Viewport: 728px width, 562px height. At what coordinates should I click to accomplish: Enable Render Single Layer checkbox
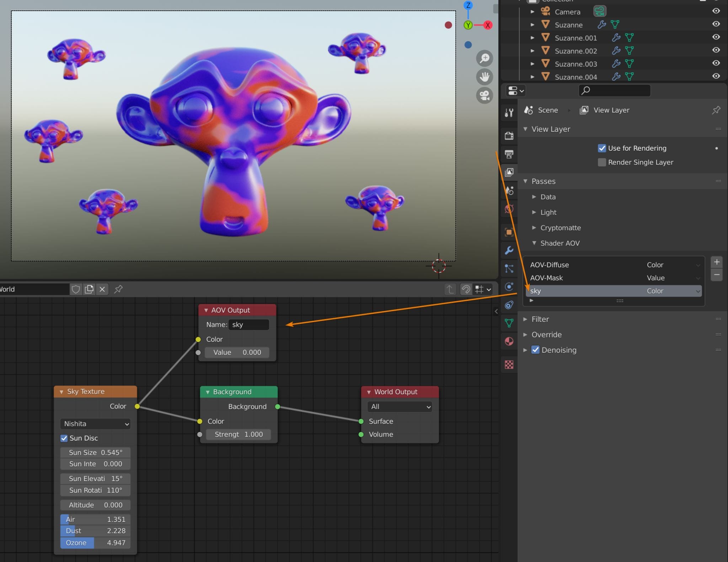(x=602, y=162)
